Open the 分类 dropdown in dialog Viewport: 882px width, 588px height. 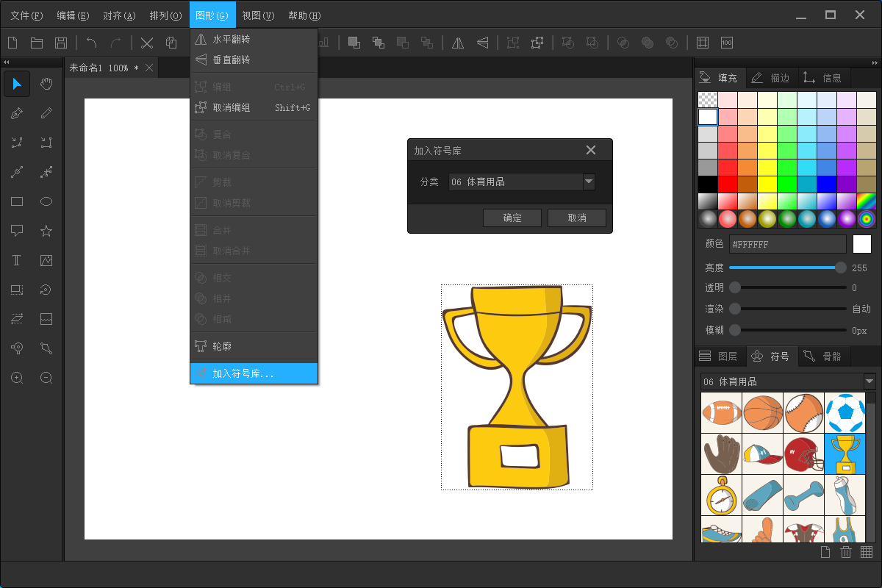(x=588, y=182)
